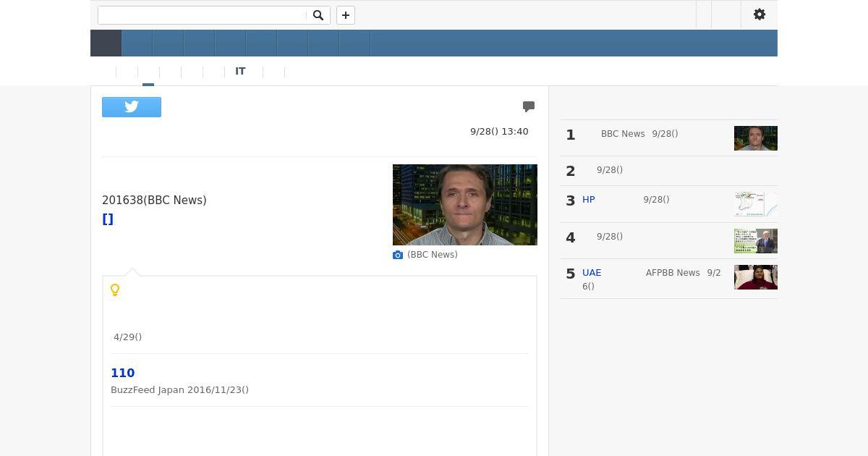Select the dark first item in the blue navigation bar
The height and width of the screenshot is (456, 868).
pos(106,43)
